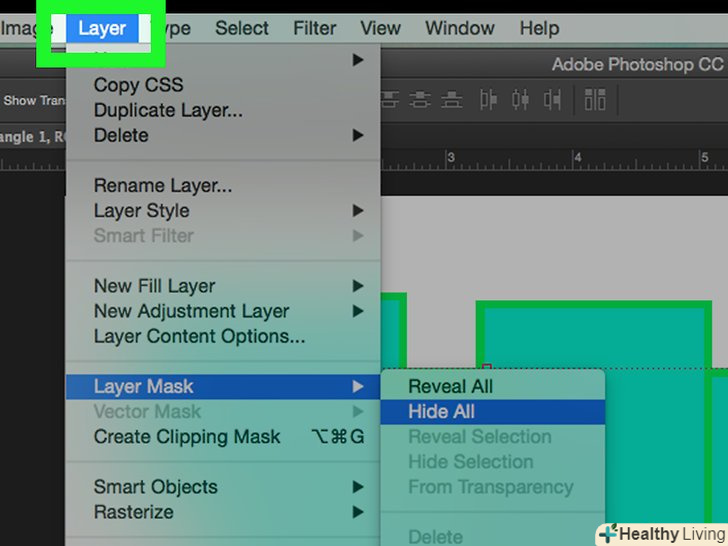
Task: Click the align horizontal centers icon
Action: coord(520,99)
